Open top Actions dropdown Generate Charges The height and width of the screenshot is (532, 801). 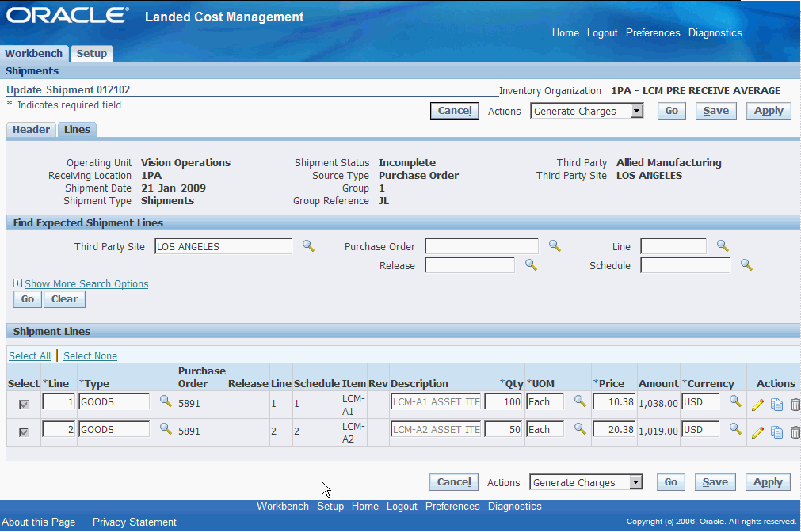coord(586,111)
